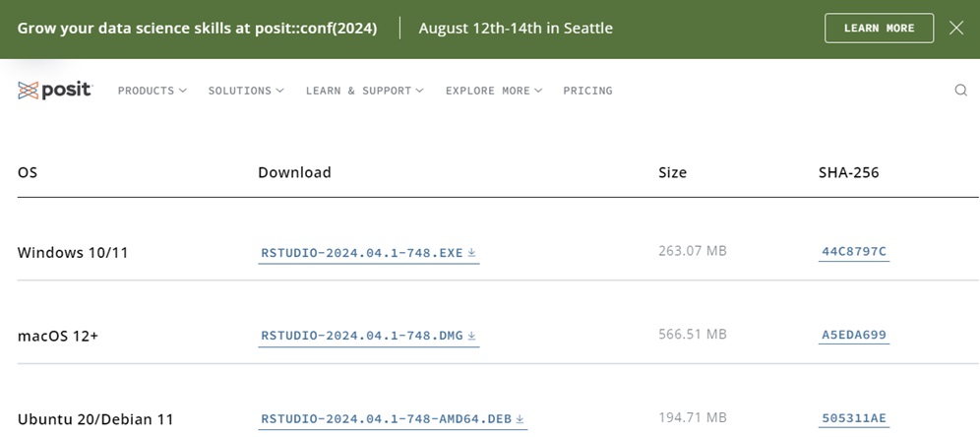Click download arrow icon beside the .DMG file
The width and height of the screenshot is (980, 437).
click(x=472, y=336)
